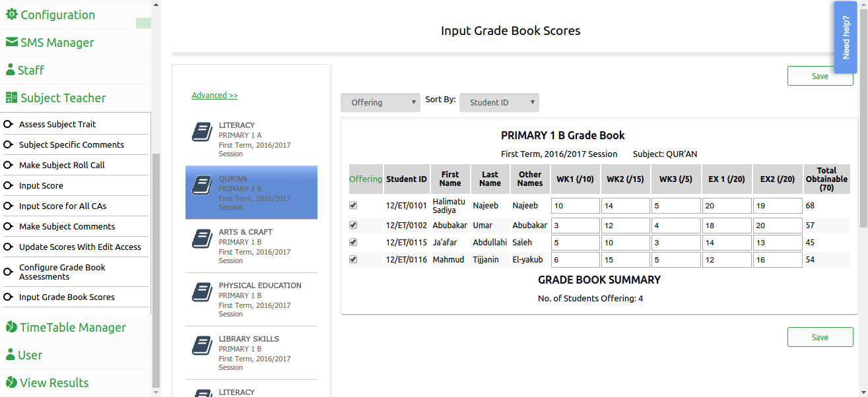Edit EX2 score for Mahmud Tijjanin
The height and width of the screenshot is (397, 868).
[778, 260]
